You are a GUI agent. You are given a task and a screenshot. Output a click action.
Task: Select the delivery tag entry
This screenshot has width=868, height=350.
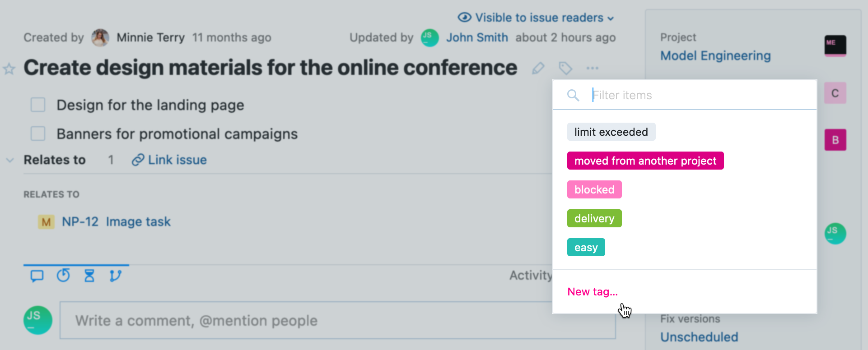594,218
